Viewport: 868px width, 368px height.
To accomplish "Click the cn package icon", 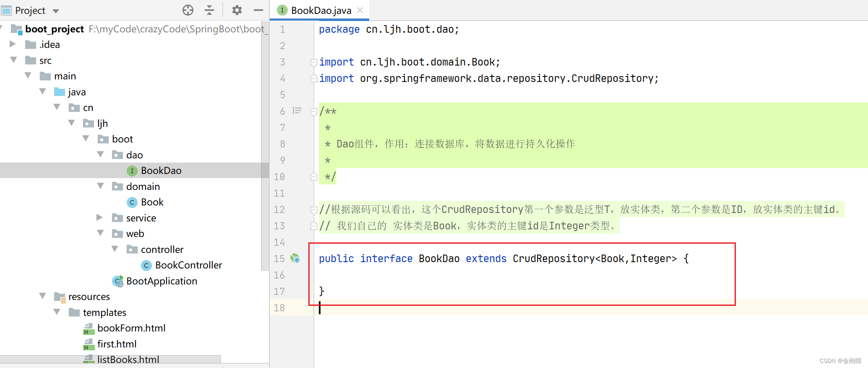I will (74, 108).
